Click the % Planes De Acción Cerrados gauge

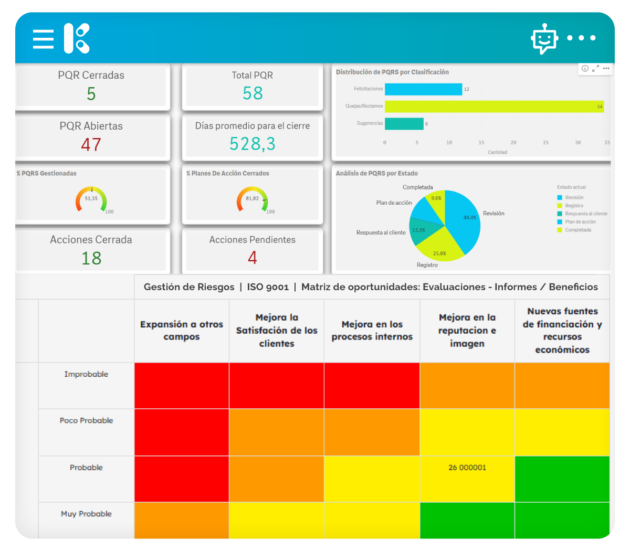[x=252, y=199]
